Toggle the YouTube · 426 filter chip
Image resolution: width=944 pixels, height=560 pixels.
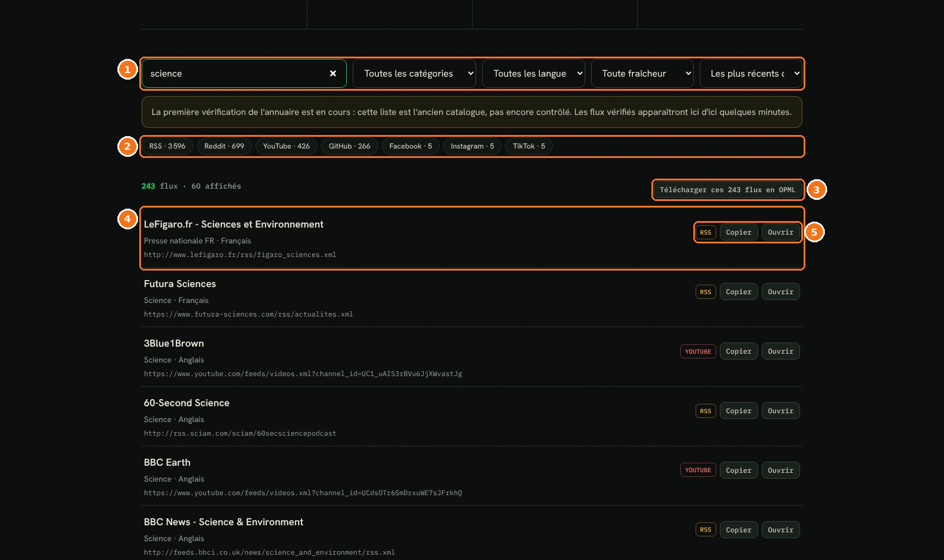pyautogui.click(x=286, y=146)
